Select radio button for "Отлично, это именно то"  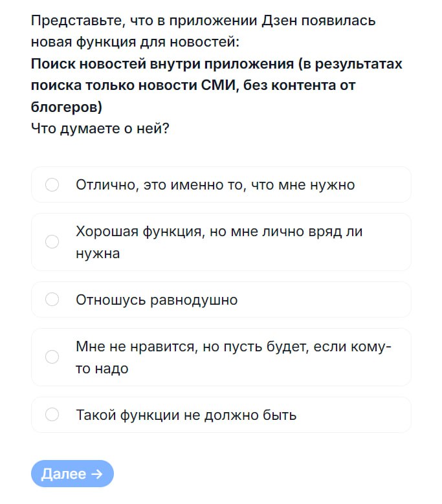(x=52, y=185)
